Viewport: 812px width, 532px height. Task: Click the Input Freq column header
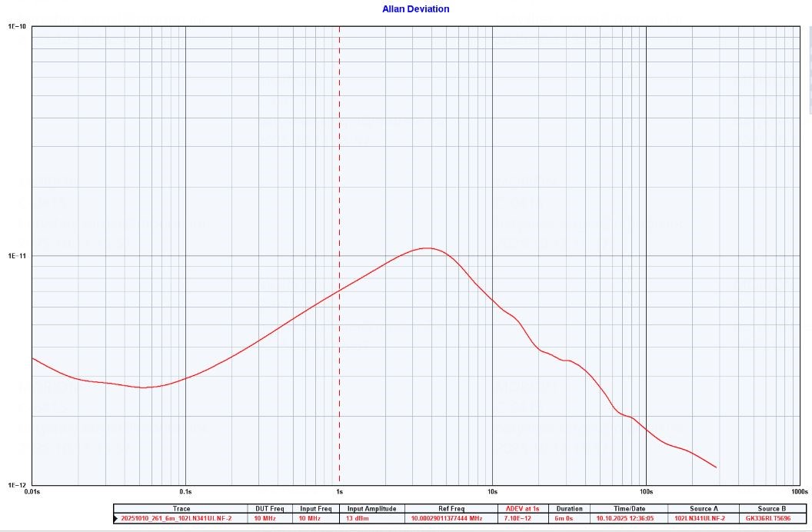click(315, 509)
